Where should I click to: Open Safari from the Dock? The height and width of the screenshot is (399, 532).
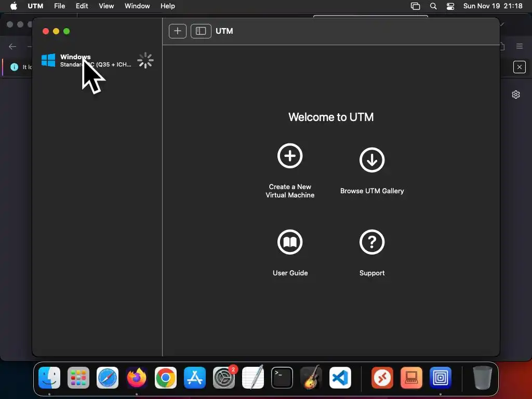coord(108,378)
